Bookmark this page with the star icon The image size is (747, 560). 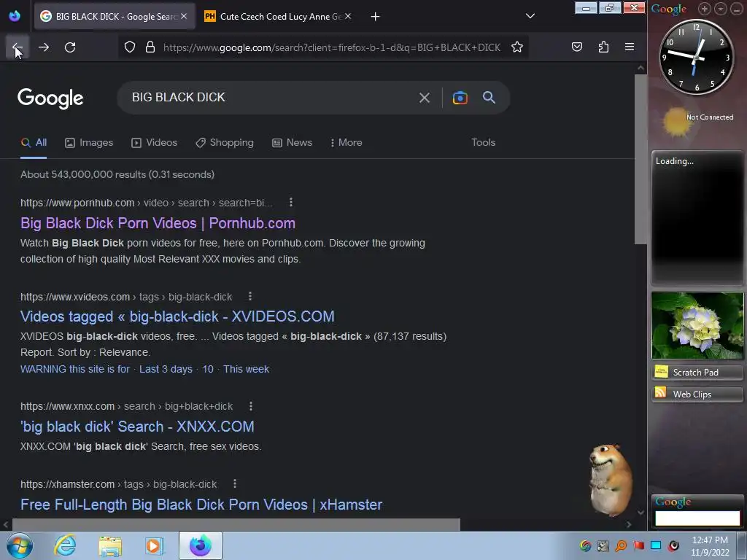coord(517,47)
